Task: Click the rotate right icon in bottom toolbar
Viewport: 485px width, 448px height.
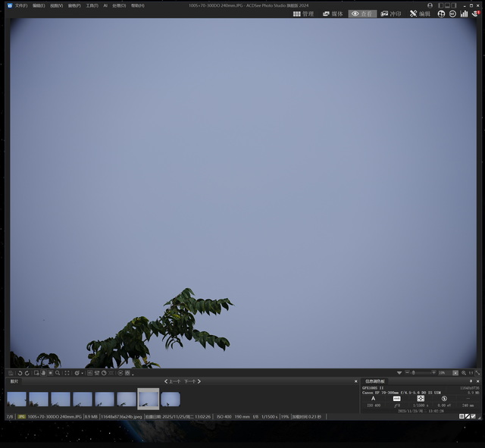Action: pyautogui.click(x=27, y=373)
